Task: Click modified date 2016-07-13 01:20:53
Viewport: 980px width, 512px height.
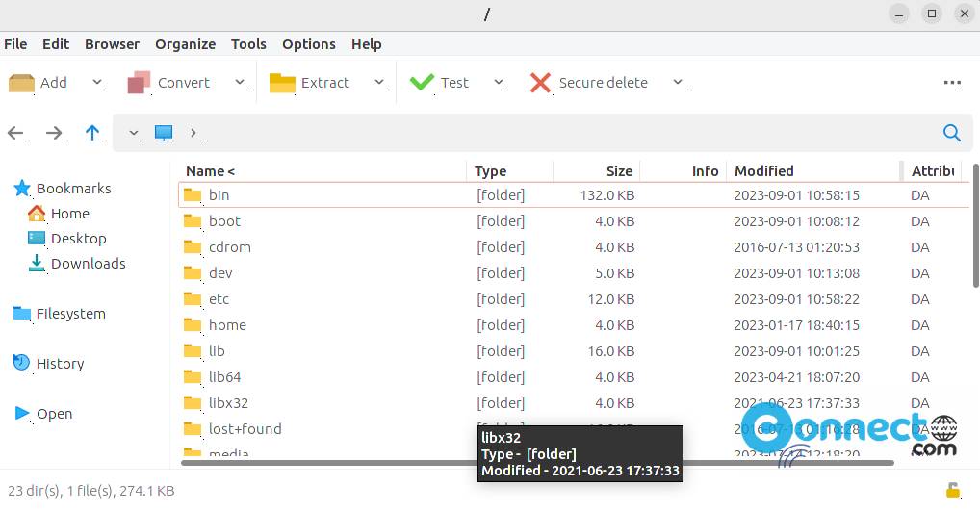Action: [796, 247]
